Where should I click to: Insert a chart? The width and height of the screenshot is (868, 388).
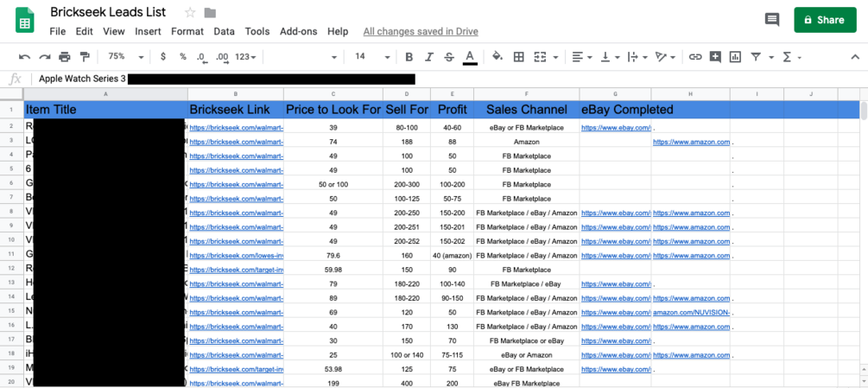(735, 56)
